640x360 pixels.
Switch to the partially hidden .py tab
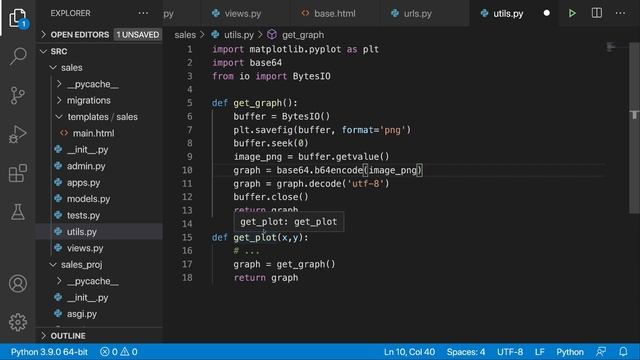pyautogui.click(x=169, y=13)
